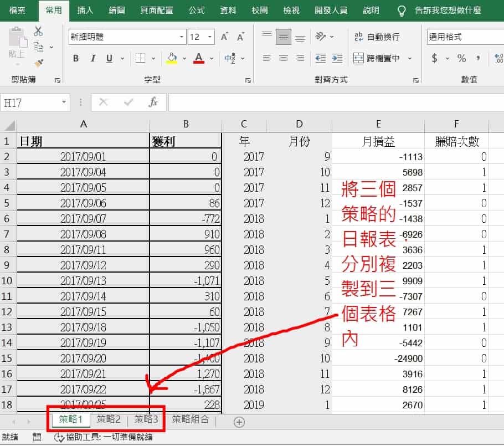Expand the font size dropdown
Screen dimensions: 504x446
point(210,37)
